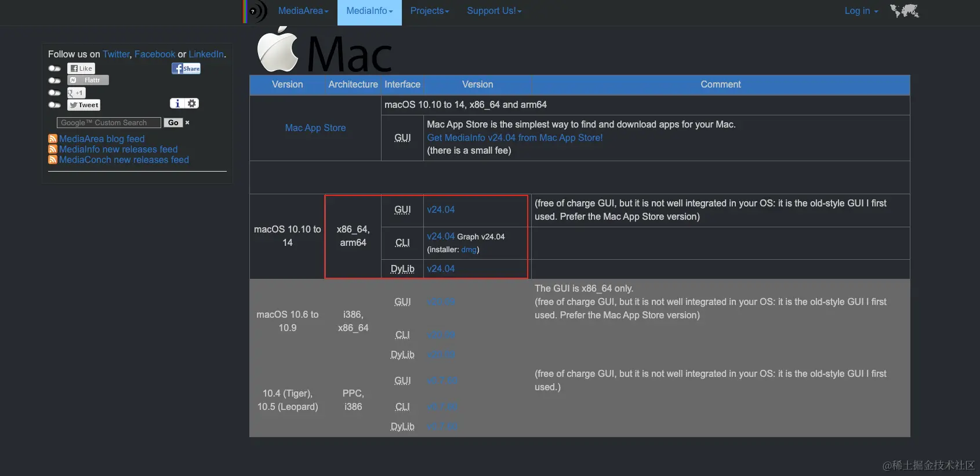
Task: Click the Twitter Tweet button
Action: pyautogui.click(x=84, y=105)
